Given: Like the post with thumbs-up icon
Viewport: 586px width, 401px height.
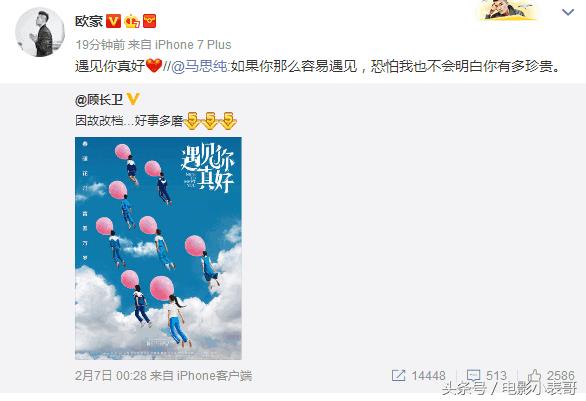Looking at the screenshot, I should 534,375.
